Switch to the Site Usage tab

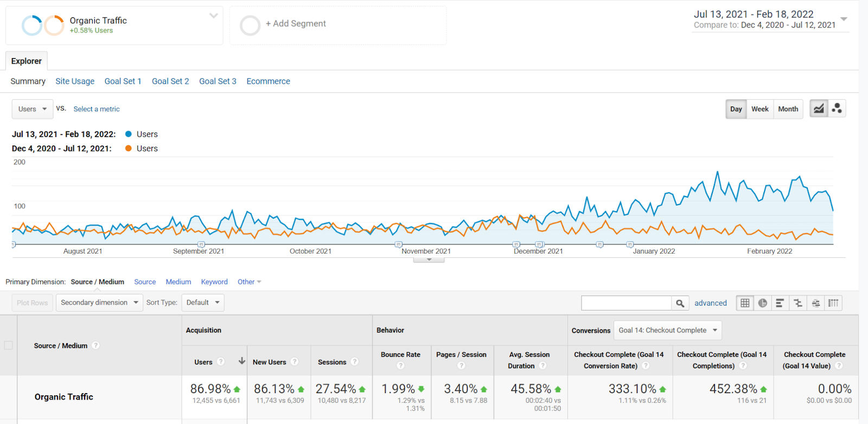75,81
